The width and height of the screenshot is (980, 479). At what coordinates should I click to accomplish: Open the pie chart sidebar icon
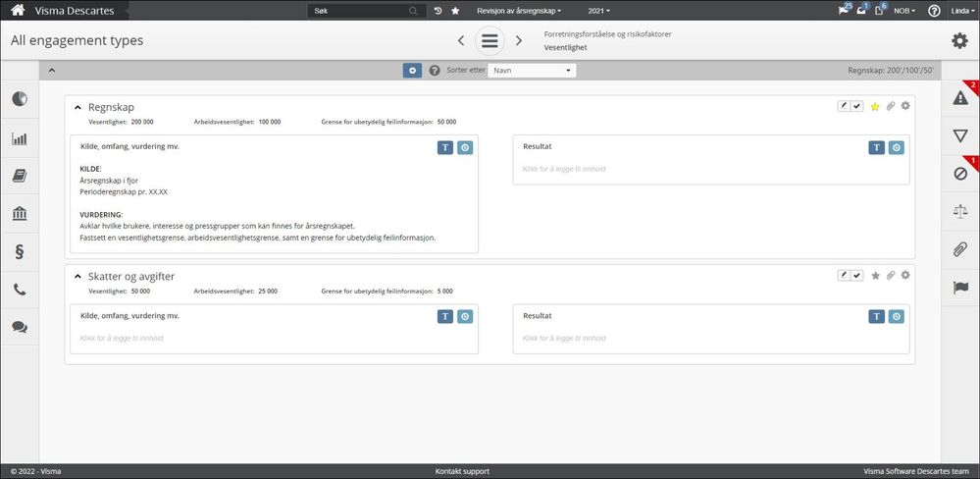[x=20, y=99]
